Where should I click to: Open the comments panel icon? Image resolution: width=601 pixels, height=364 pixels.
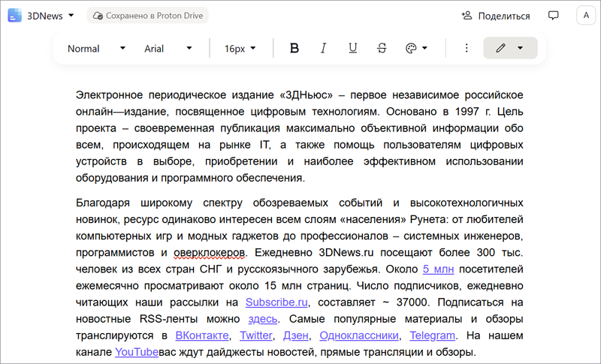click(554, 15)
